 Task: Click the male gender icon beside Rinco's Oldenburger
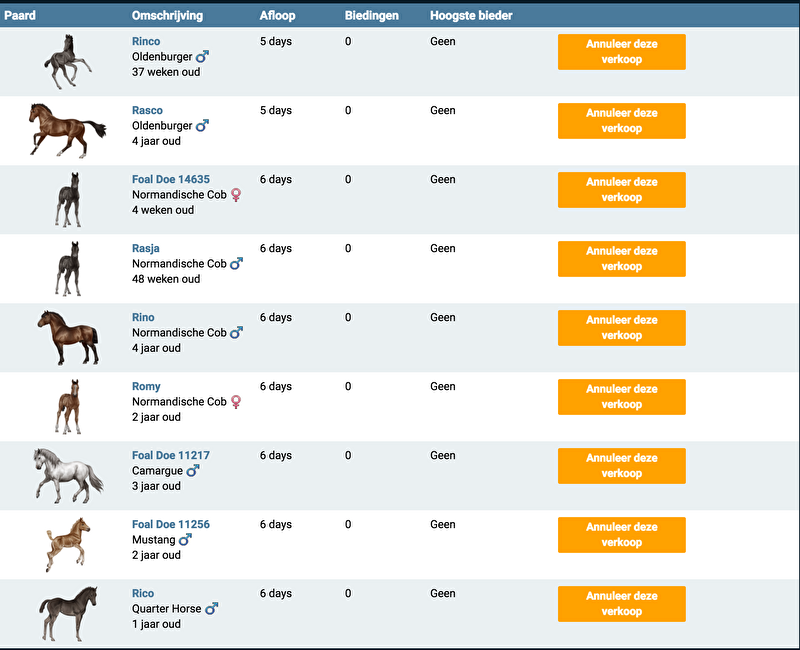(202, 57)
